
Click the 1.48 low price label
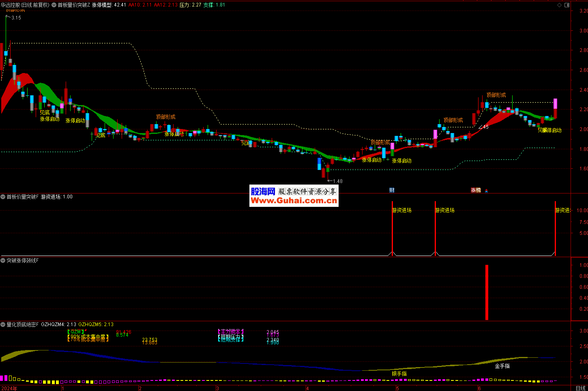338,181
